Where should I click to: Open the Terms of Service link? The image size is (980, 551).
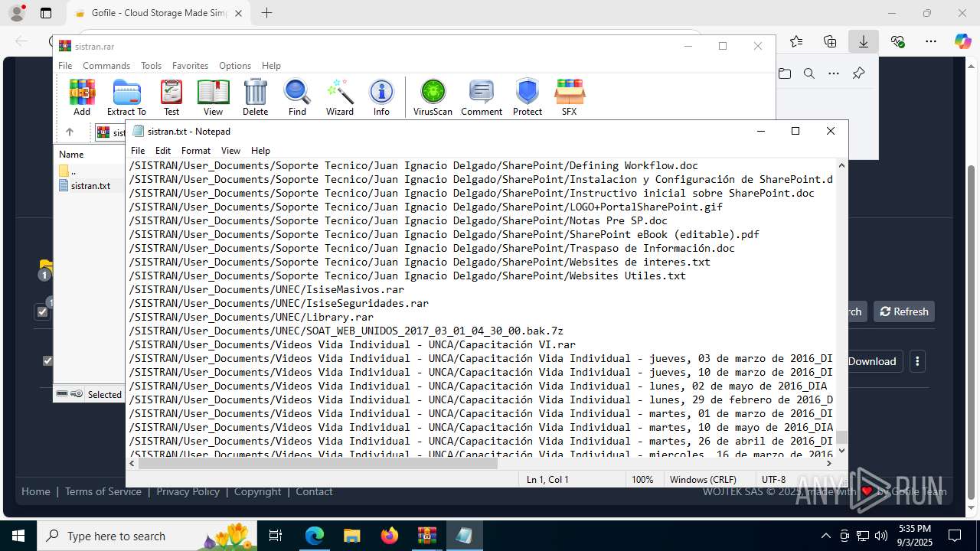(103, 491)
